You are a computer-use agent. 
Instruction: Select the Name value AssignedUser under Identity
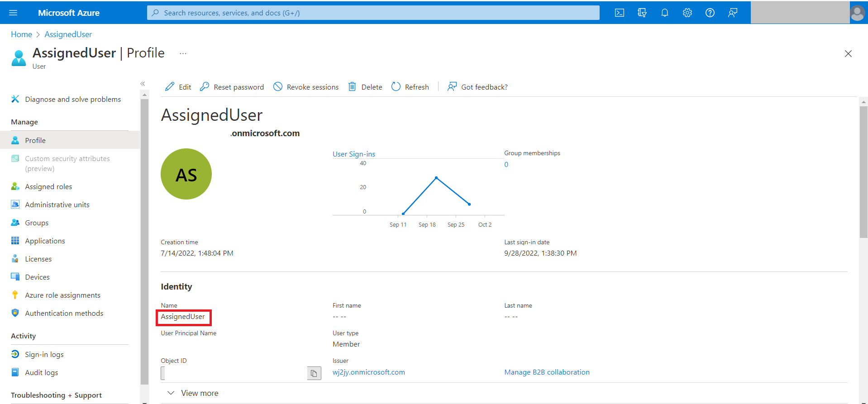coord(183,317)
